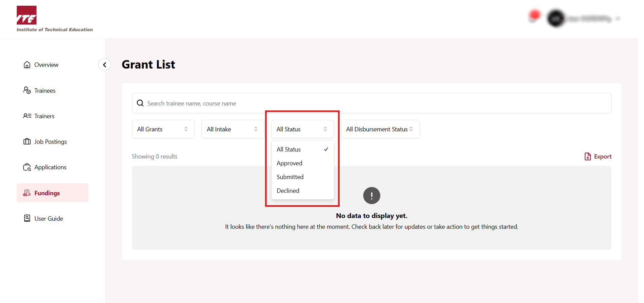Go to Applications page
644x303 pixels.
pos(50,167)
